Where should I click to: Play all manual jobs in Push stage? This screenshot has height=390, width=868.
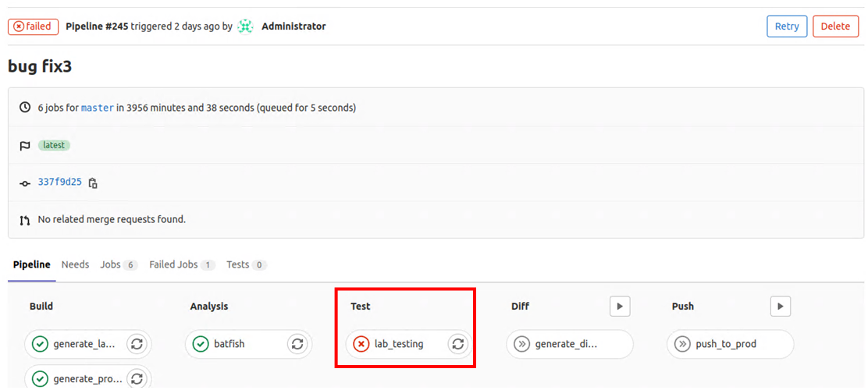tap(781, 307)
